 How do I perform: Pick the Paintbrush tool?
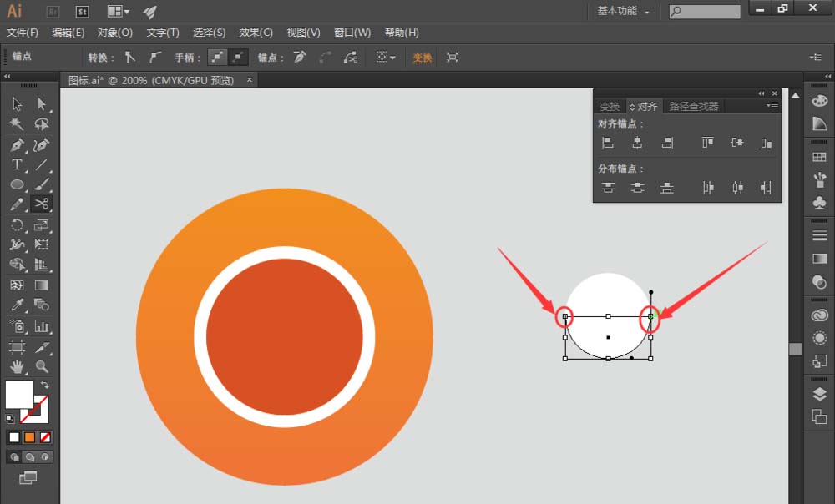pyautogui.click(x=42, y=184)
